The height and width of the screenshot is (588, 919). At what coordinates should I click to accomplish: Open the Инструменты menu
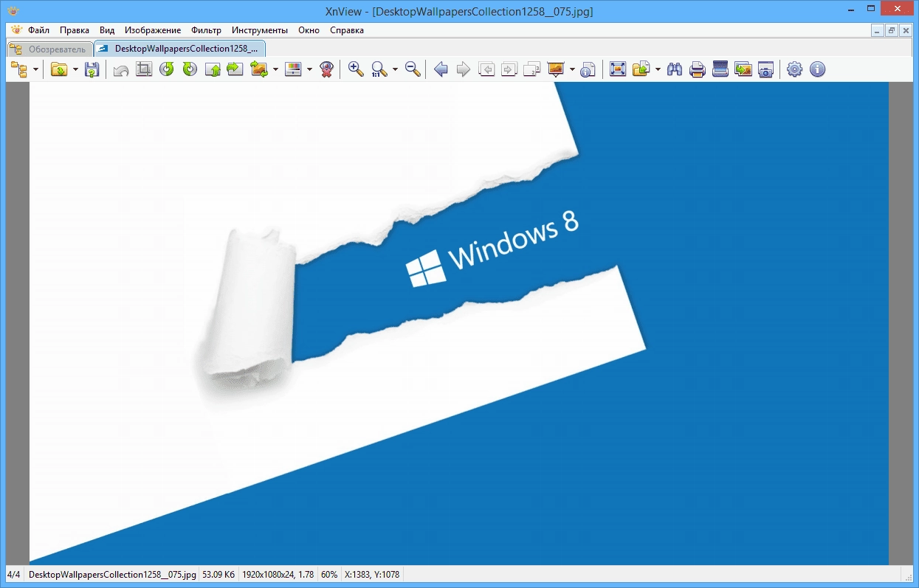pyautogui.click(x=260, y=30)
